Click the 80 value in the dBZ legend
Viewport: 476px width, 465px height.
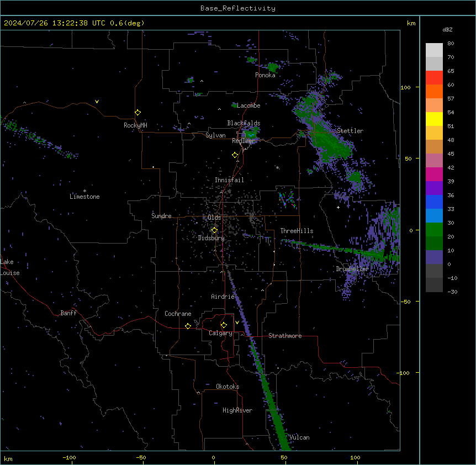point(451,44)
